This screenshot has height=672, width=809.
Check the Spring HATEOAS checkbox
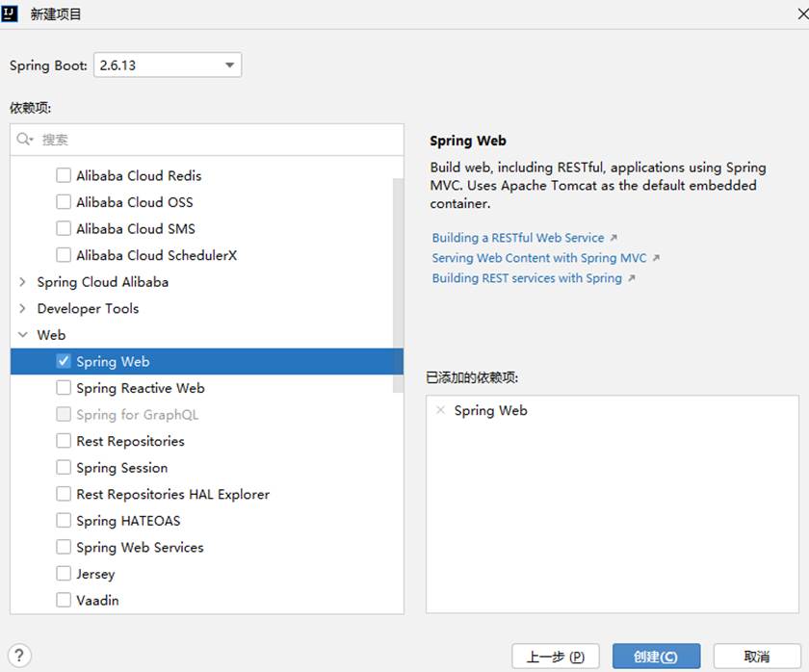[x=64, y=521]
